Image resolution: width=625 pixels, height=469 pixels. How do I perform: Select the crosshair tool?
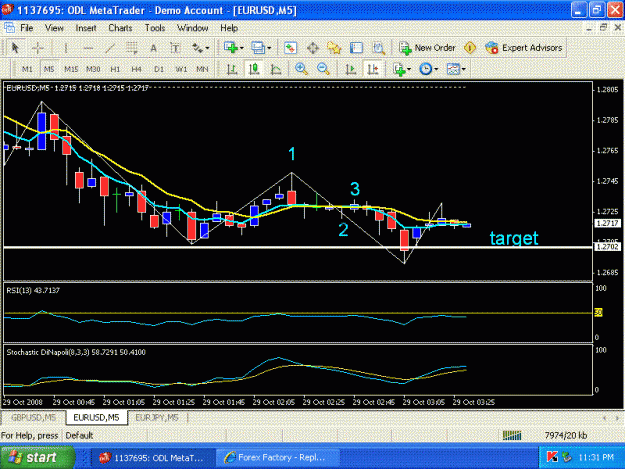point(38,48)
